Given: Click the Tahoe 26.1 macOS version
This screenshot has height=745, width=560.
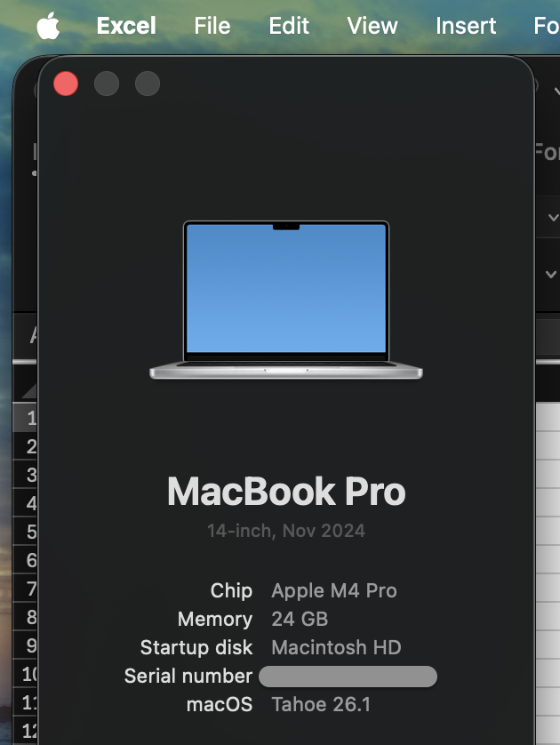Looking at the screenshot, I should coord(321,704).
